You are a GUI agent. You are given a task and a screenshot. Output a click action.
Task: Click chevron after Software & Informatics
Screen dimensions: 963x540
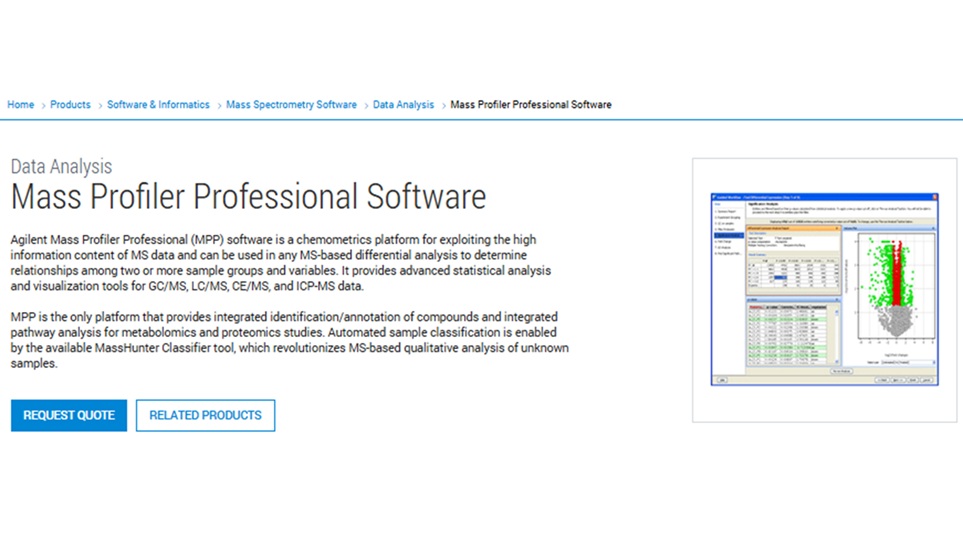click(218, 106)
